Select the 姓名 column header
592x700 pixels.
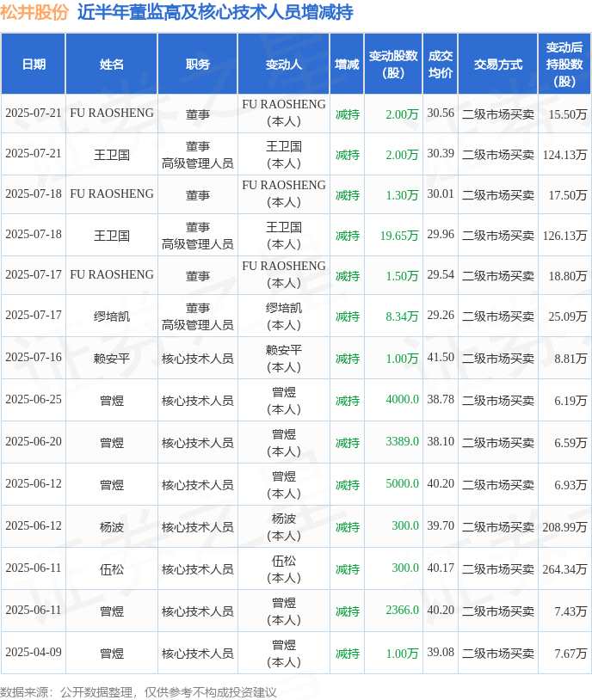[111, 64]
